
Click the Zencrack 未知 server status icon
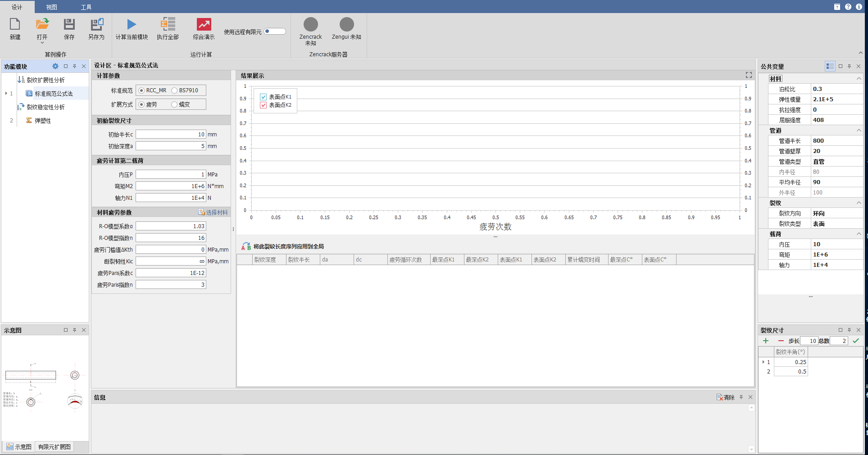click(310, 24)
